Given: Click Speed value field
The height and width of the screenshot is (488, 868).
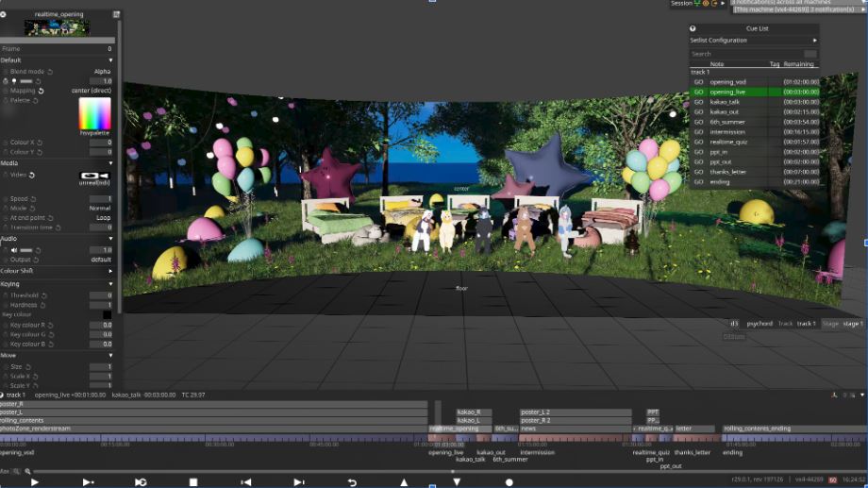Looking at the screenshot, I should [101, 199].
